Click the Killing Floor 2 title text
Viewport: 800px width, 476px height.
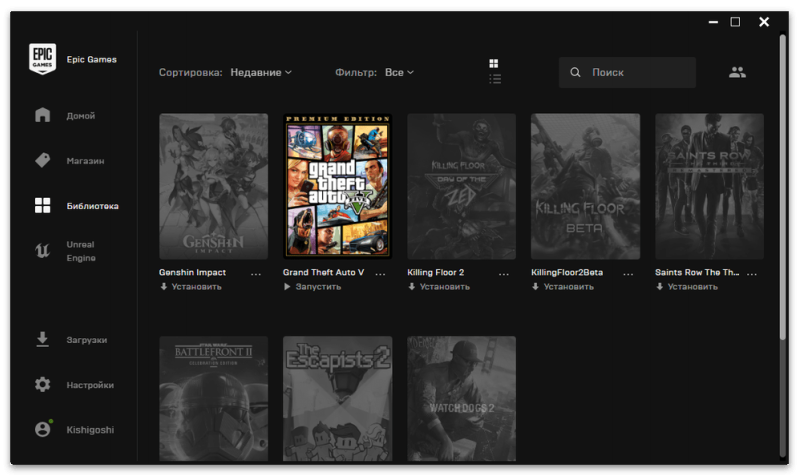coord(436,272)
